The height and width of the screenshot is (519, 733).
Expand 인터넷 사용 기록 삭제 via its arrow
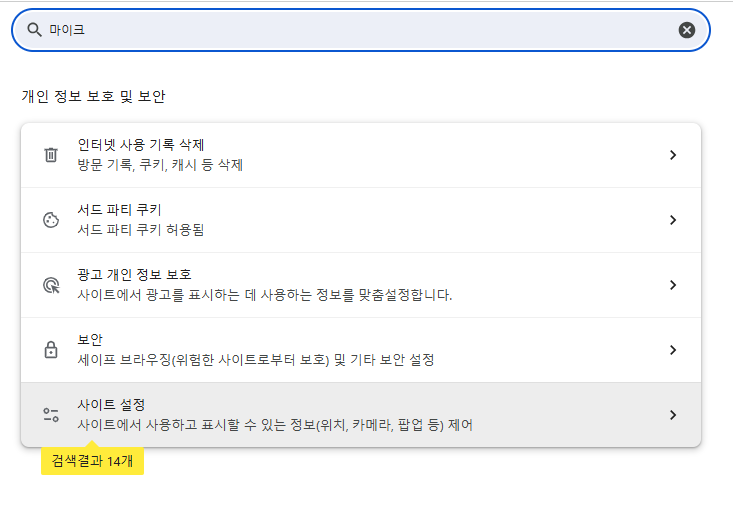point(673,155)
